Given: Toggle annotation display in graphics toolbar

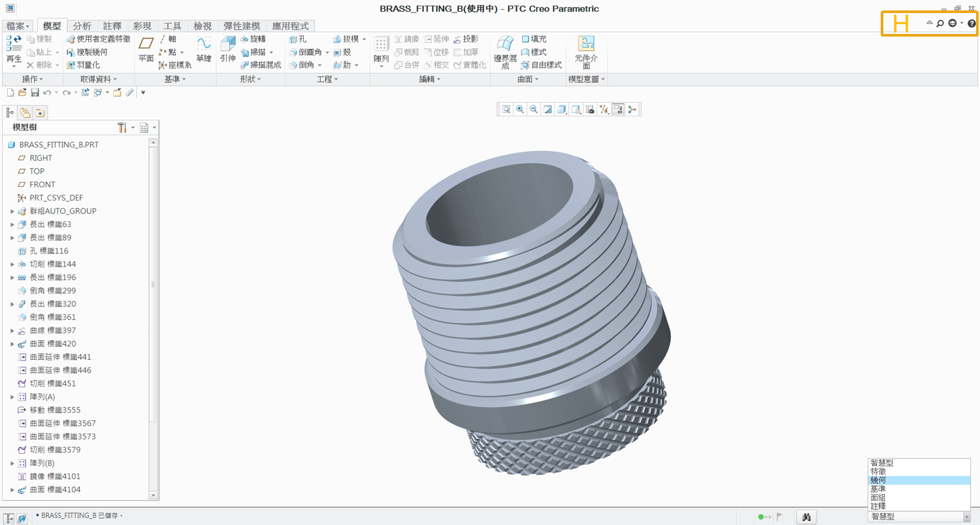Looking at the screenshot, I should [618, 110].
